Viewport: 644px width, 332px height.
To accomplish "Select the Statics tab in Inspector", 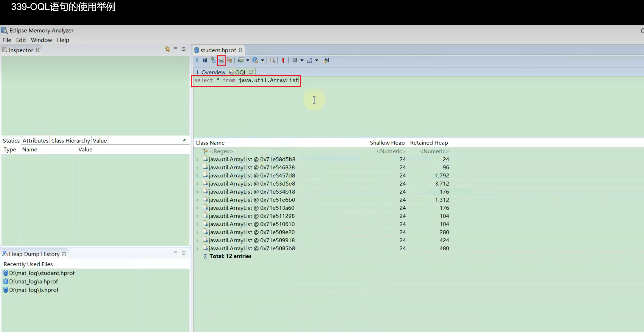I will tap(11, 140).
